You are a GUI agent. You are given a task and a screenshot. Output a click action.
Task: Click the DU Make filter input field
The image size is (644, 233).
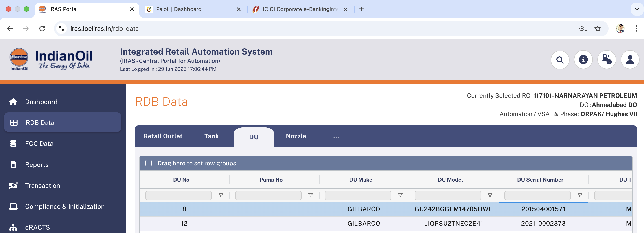click(x=358, y=195)
